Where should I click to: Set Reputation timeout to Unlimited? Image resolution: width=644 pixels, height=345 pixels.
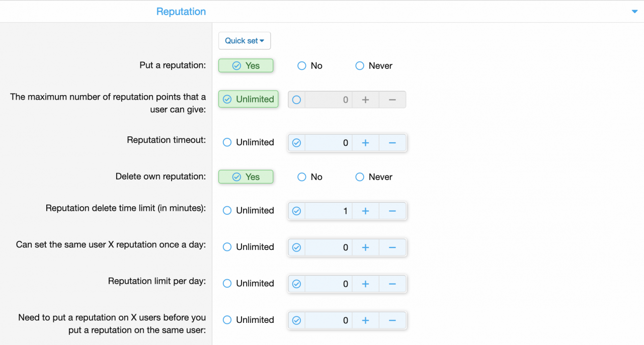tap(249, 142)
